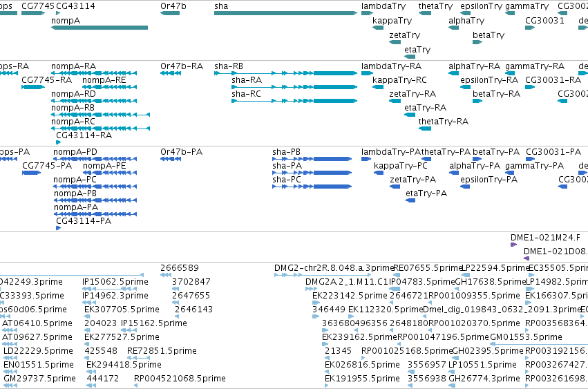Click the thetaTry-PA protein label
The width and height of the screenshot is (588, 389).
(x=446, y=152)
